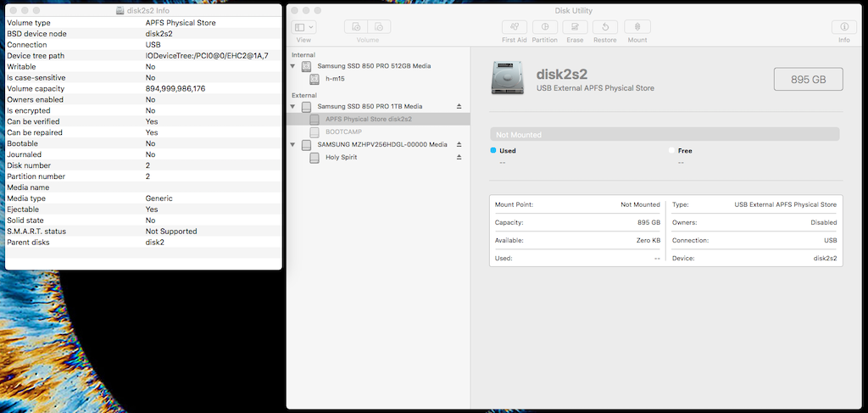Click Samsung 512GB Media drive icon
The image size is (868, 413).
(306, 66)
